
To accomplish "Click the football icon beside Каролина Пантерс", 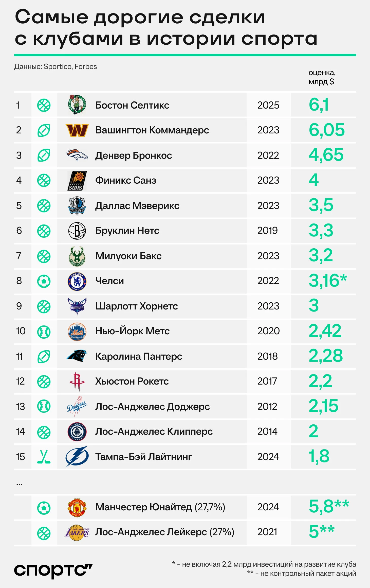I will tap(44, 356).
